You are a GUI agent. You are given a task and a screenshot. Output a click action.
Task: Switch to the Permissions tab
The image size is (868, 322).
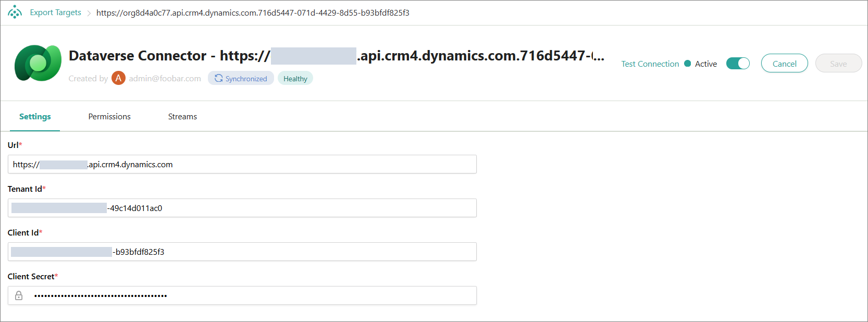[109, 117]
